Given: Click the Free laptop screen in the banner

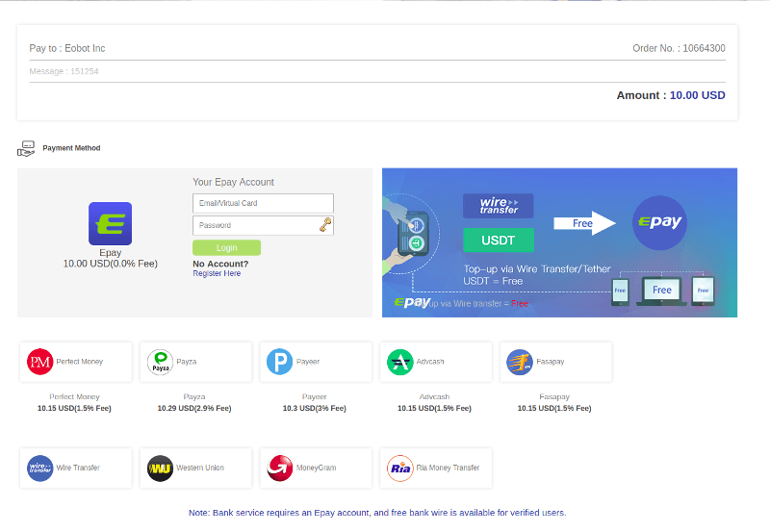Looking at the screenshot, I should coord(661,290).
